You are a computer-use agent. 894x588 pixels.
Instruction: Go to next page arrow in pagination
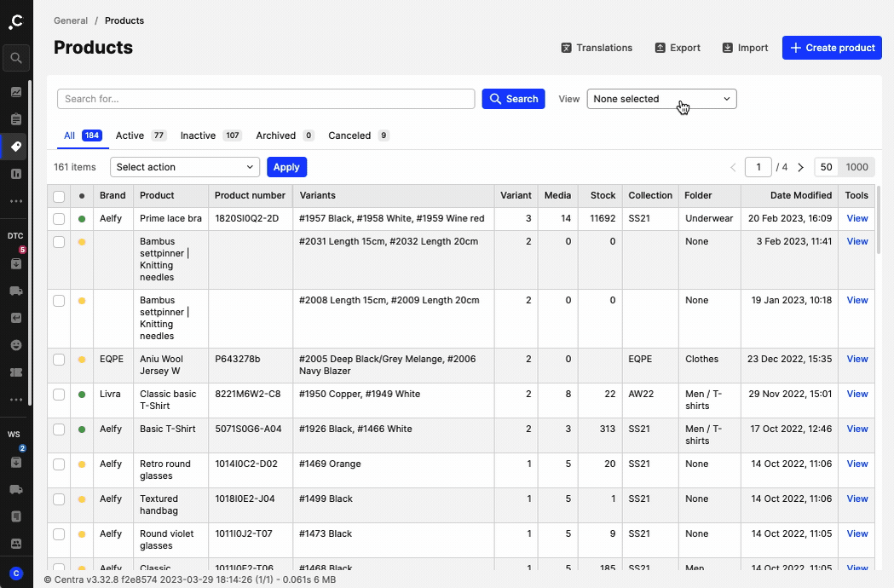[800, 167]
